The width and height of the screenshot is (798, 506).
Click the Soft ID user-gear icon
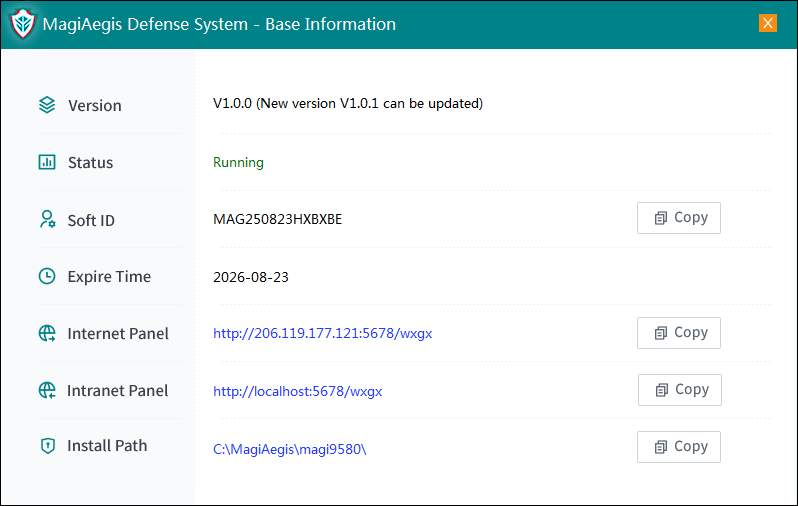(47, 219)
